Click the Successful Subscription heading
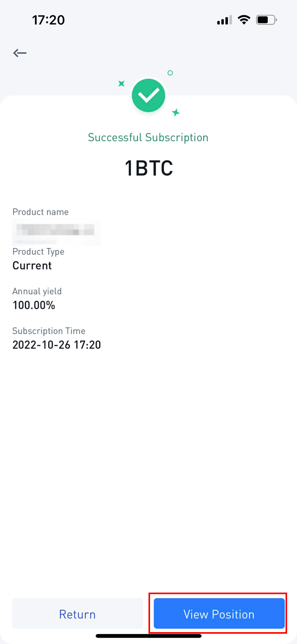The width and height of the screenshot is (297, 644). pyautogui.click(x=148, y=137)
